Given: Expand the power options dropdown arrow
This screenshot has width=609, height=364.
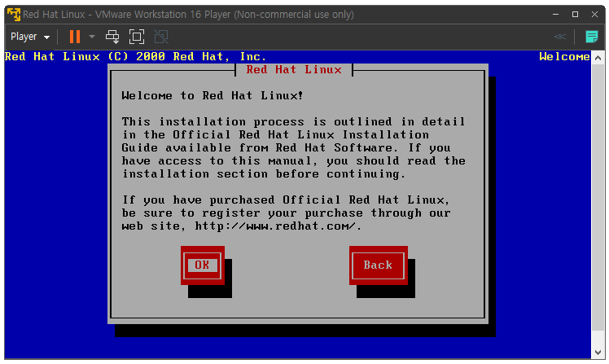Looking at the screenshot, I should [x=92, y=37].
